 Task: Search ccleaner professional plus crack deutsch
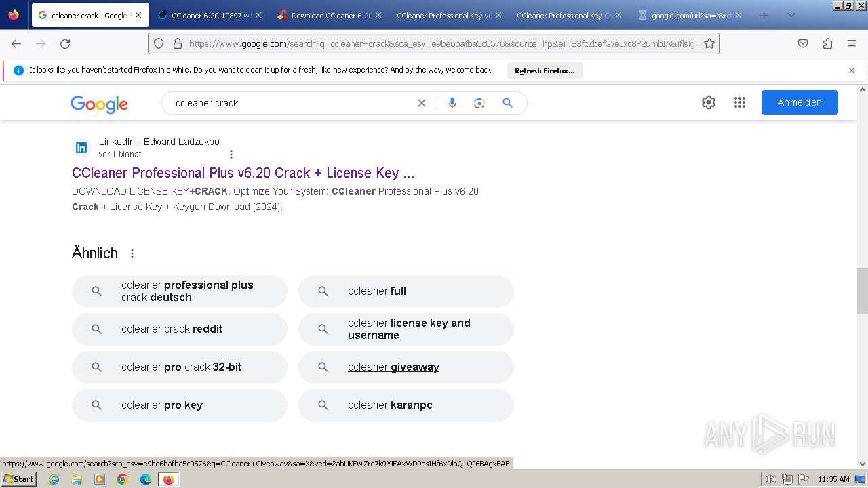coord(180,291)
